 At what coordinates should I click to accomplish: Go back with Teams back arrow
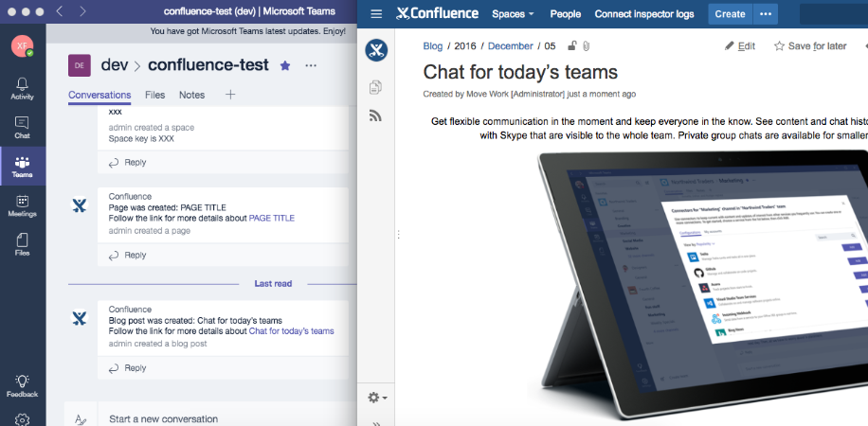point(60,11)
